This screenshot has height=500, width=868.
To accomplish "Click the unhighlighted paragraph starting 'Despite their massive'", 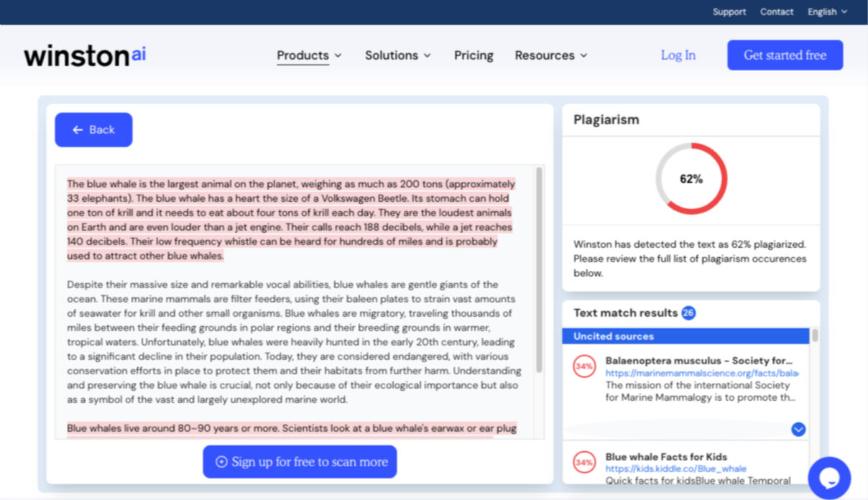I will (x=295, y=342).
